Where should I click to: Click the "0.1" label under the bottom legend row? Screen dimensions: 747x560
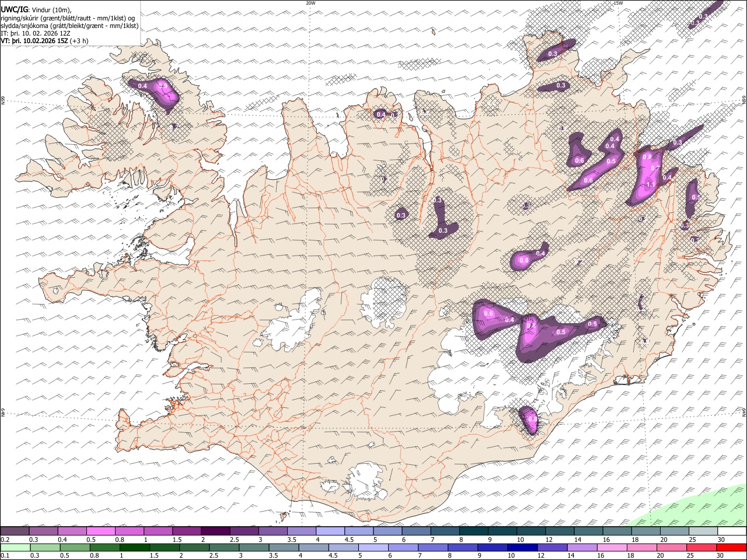coord(5,556)
